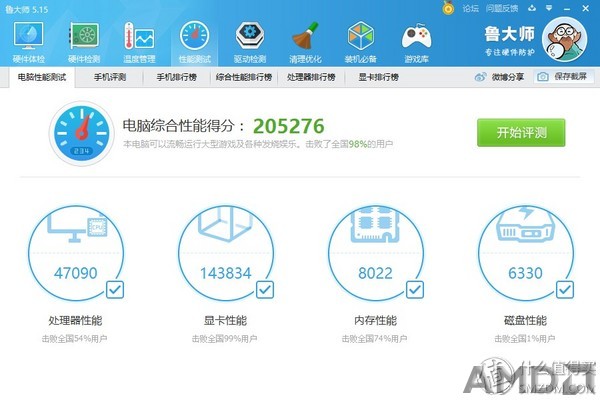Viewport: 600px width, 400px height.
Task: Click the Weibo logo icon
Action: tap(480, 77)
